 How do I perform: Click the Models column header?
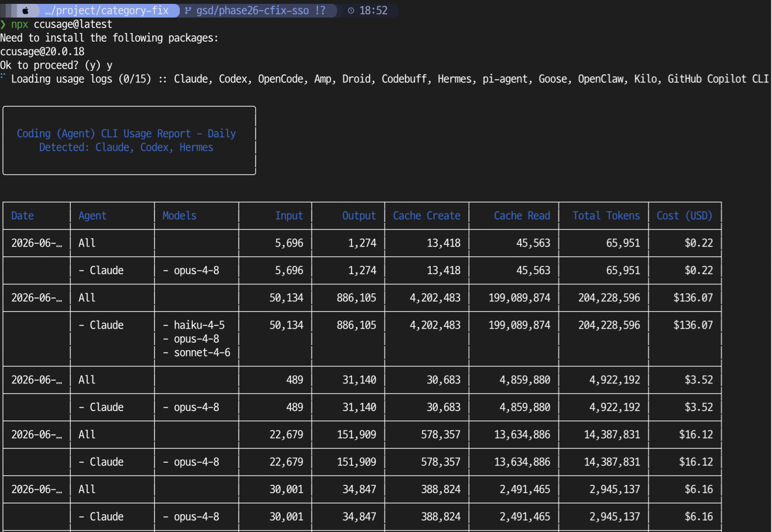point(179,216)
